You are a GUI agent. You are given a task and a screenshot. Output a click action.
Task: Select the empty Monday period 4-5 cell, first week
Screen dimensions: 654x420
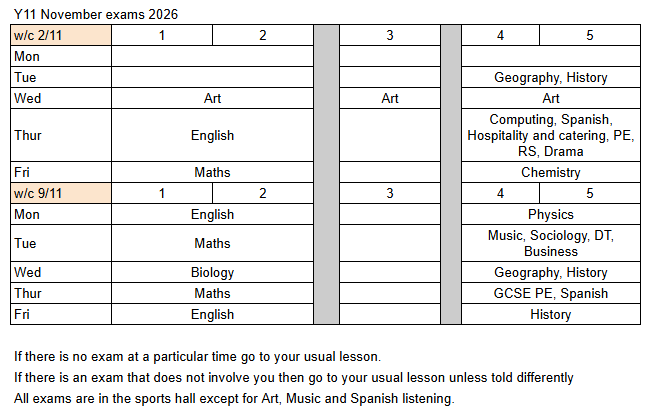551,56
